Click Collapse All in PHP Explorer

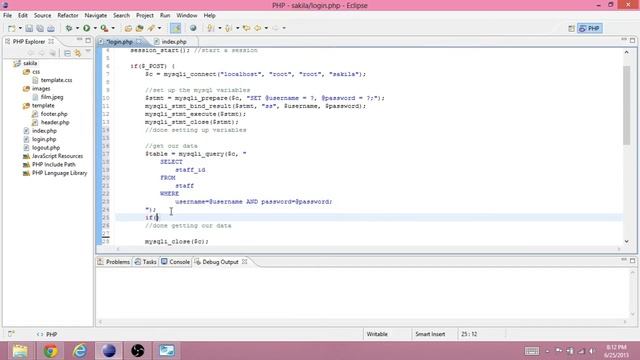click(67, 53)
